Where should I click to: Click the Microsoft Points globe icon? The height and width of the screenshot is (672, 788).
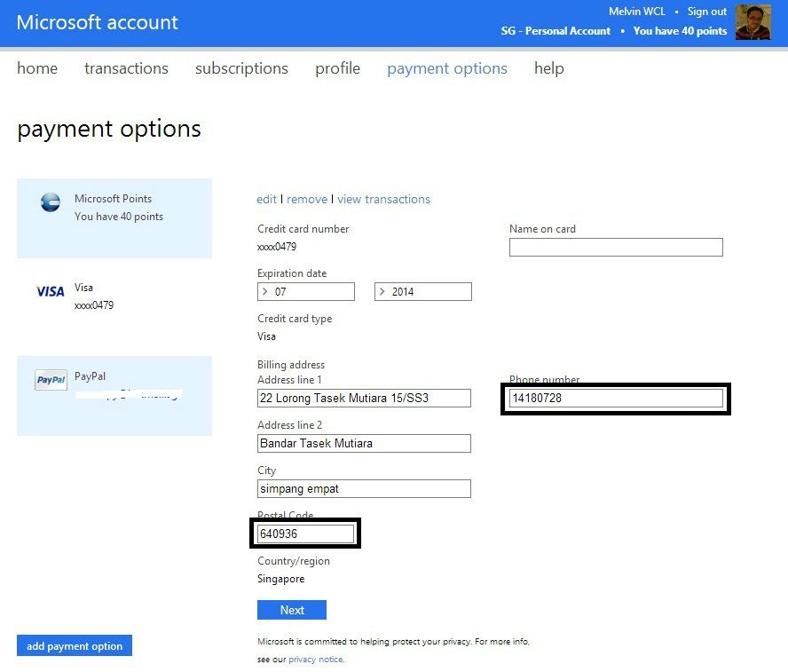[x=51, y=202]
